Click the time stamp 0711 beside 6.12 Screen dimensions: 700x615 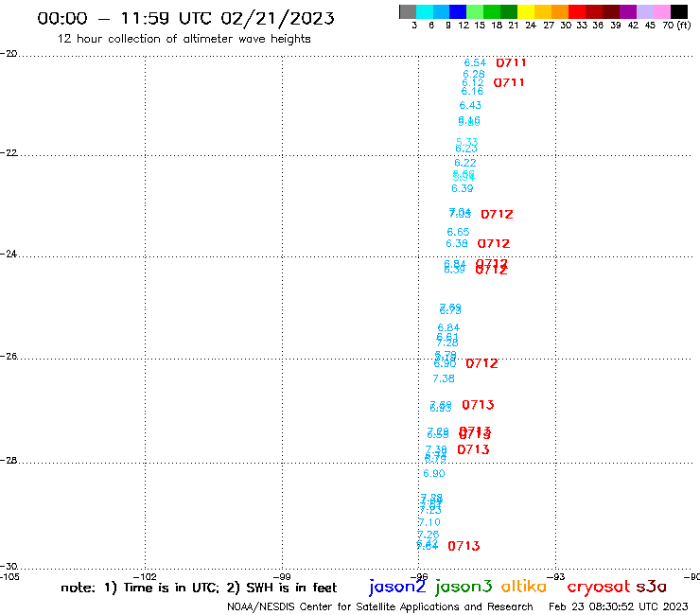(x=509, y=82)
